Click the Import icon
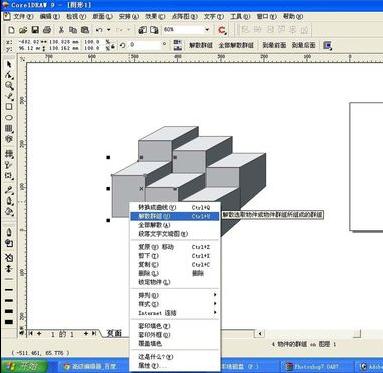Screen dimensions: 383x373 pyautogui.click(x=142, y=30)
